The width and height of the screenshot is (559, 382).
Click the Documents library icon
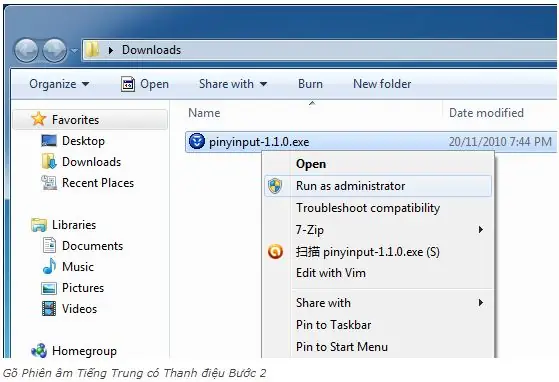click(49, 245)
